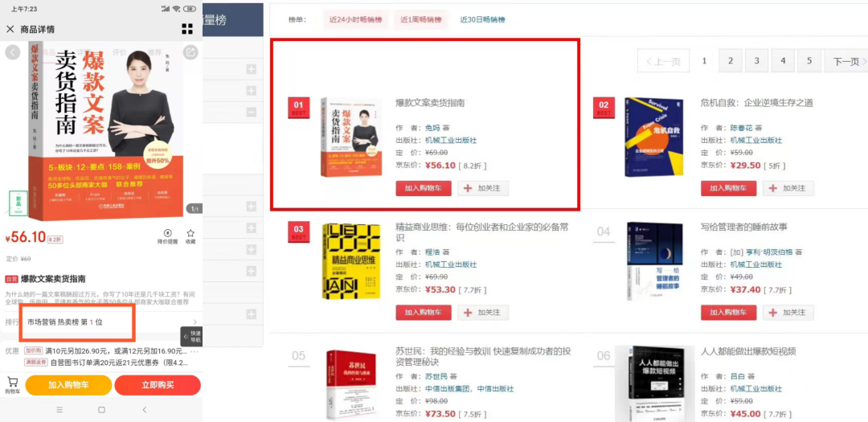This screenshot has height=422, width=868.
Task: Add 爆款文案卖货指南 to cart in ranking list
Action: (424, 188)
